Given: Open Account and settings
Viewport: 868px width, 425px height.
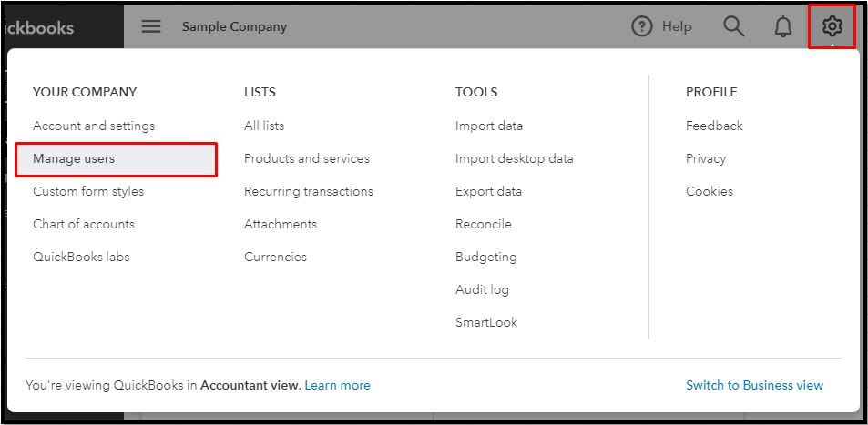Looking at the screenshot, I should (x=94, y=126).
